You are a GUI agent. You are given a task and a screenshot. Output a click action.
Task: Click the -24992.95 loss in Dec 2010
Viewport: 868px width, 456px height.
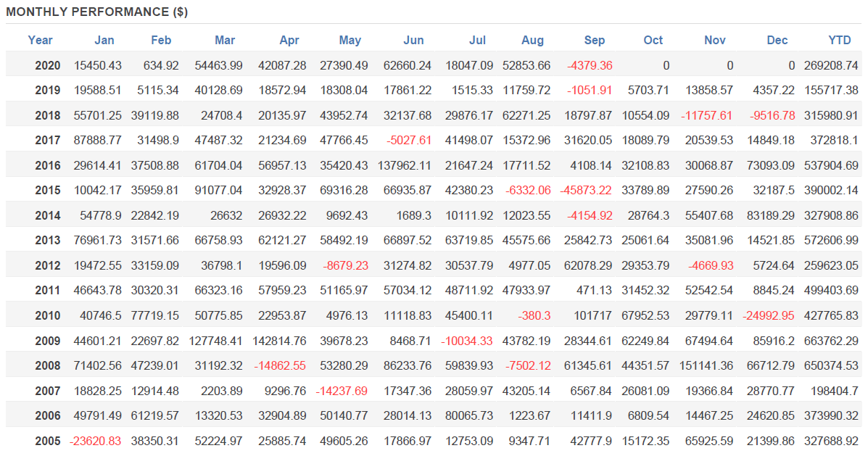click(x=769, y=316)
